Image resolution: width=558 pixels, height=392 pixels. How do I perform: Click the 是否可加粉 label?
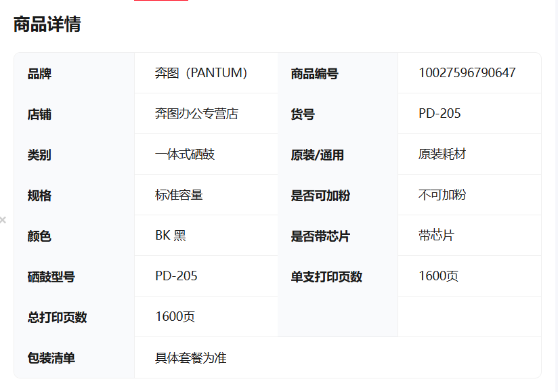click(x=320, y=196)
